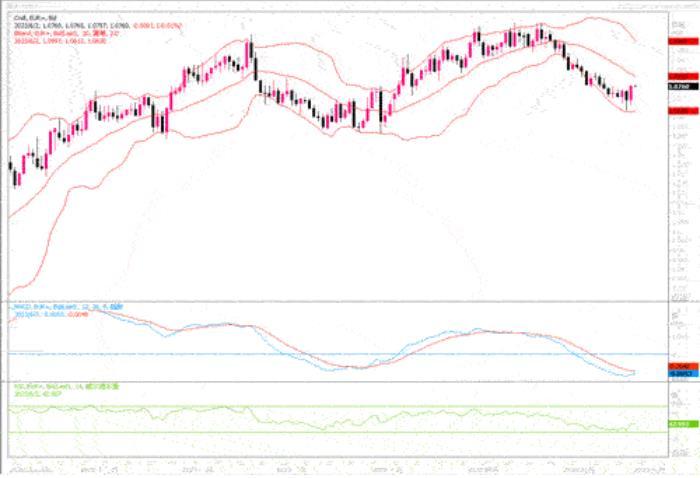Click the green RSI value tag on axis
Screen dimensions: 700x478
click(x=683, y=424)
